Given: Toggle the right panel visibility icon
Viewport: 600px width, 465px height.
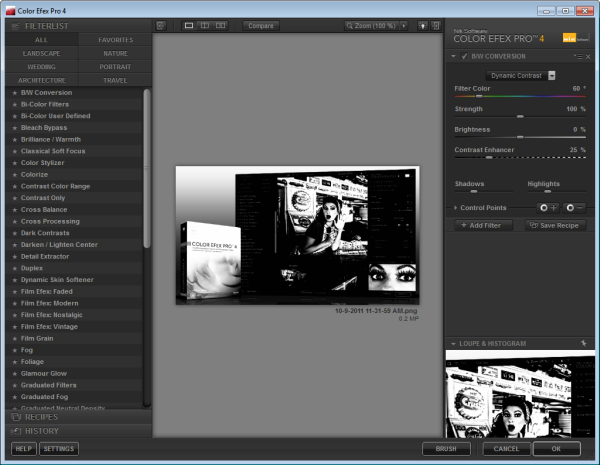Looking at the screenshot, I should pos(436,26).
